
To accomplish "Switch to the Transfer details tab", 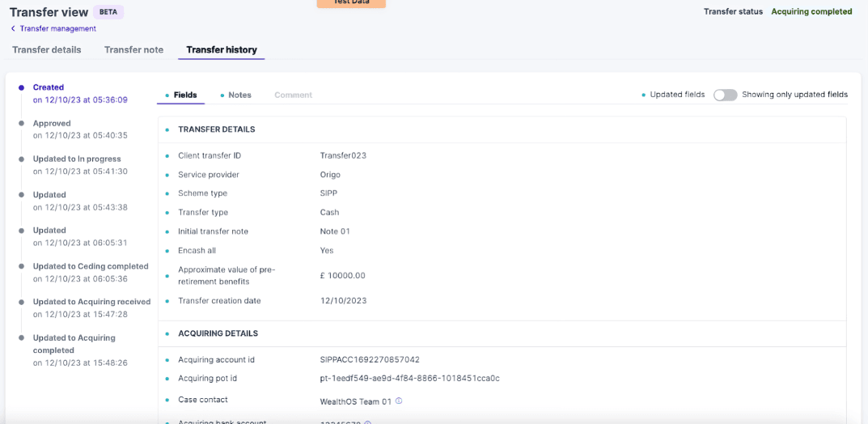I will 47,50.
